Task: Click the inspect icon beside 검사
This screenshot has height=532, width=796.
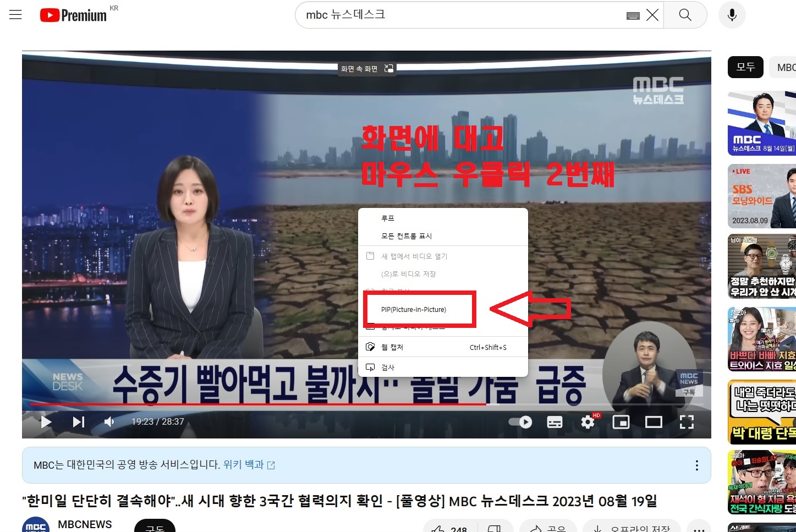Action: pos(370,368)
